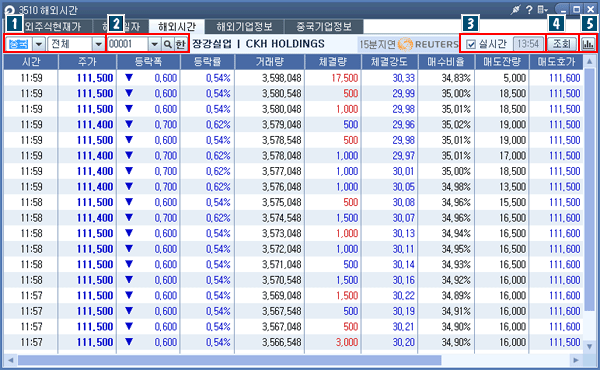This screenshot has height=370, width=600.
Task: Select the volume cell 3,575,048
Action: tap(270, 202)
